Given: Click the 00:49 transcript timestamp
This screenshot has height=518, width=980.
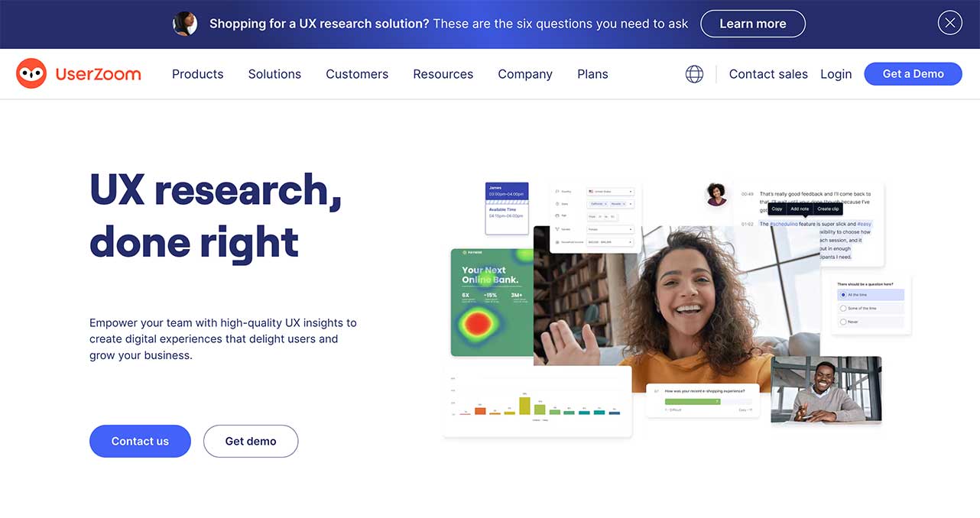Looking at the screenshot, I should click(747, 194).
